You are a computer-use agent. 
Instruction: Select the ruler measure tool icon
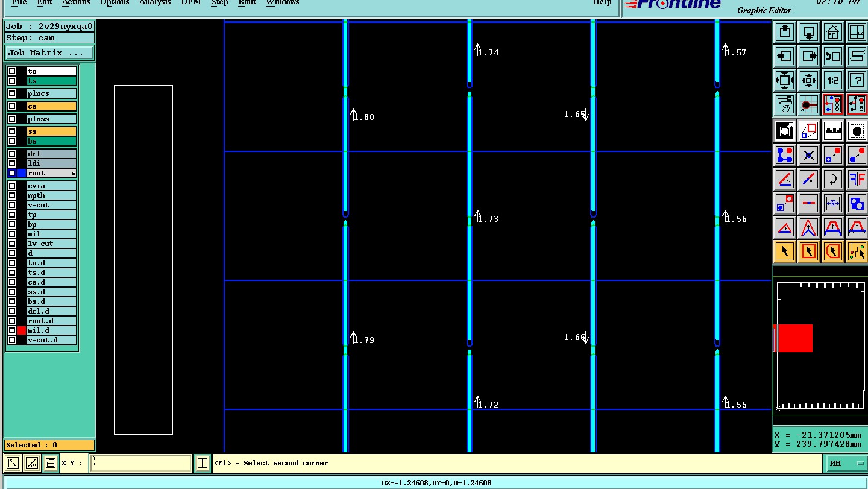pos(832,130)
